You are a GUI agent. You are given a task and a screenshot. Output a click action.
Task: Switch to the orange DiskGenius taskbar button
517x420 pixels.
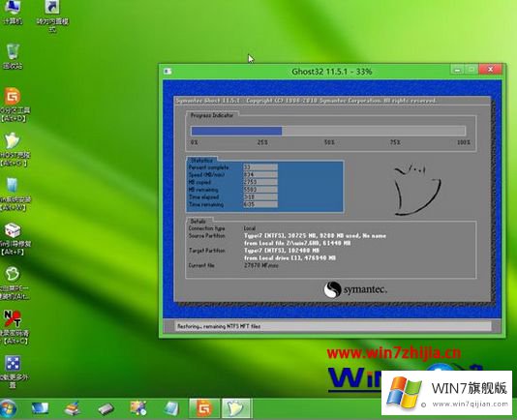click(x=203, y=408)
